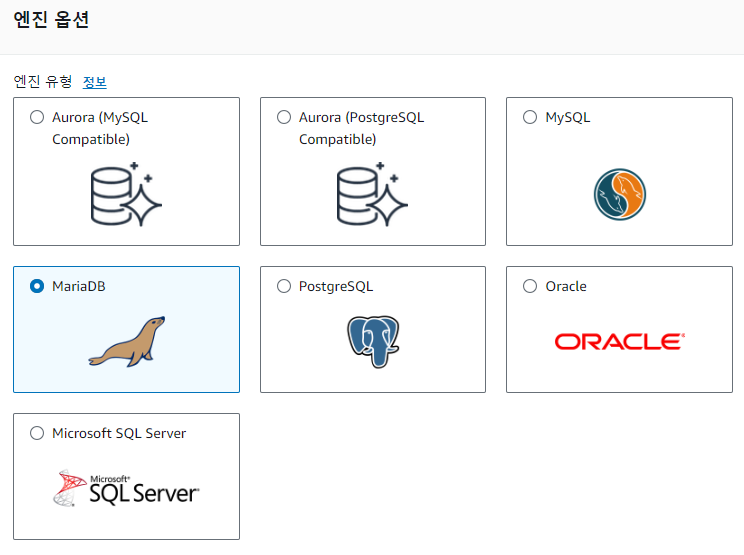Click the 엔진 유형 field label
This screenshot has height=555, width=744.
tap(43, 82)
